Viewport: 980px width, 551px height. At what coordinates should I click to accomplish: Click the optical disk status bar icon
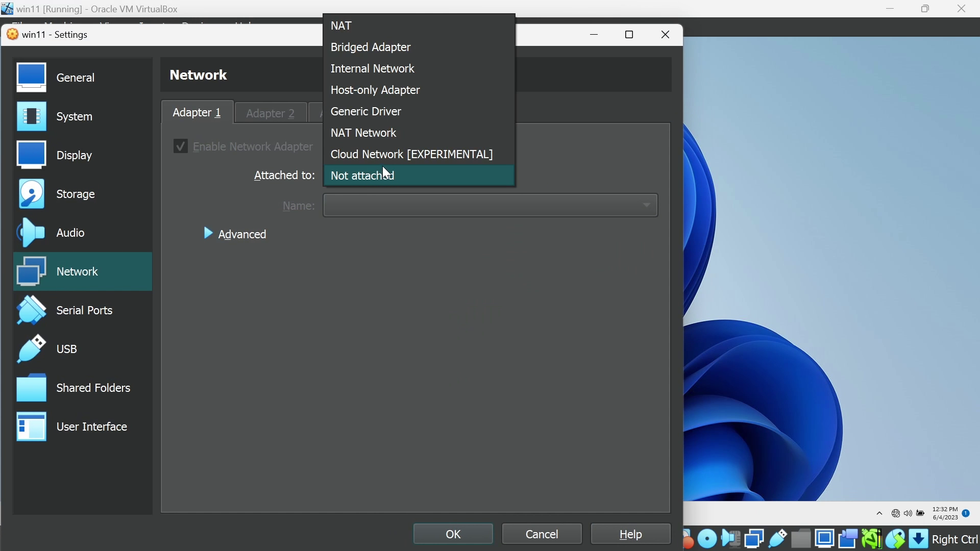tap(707, 539)
